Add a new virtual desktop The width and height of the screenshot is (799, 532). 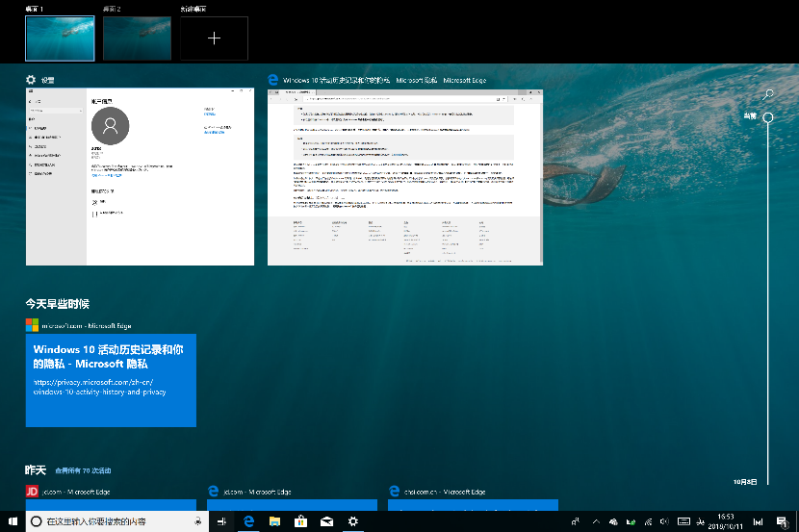pyautogui.click(x=214, y=38)
